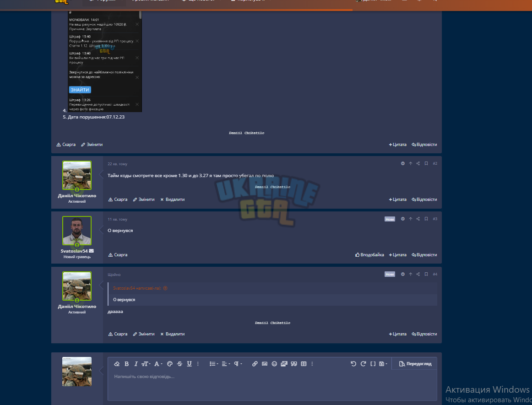Viewport: 532px width, 405px height.
Task: Expand more insert options in editor
Action: coord(312,364)
